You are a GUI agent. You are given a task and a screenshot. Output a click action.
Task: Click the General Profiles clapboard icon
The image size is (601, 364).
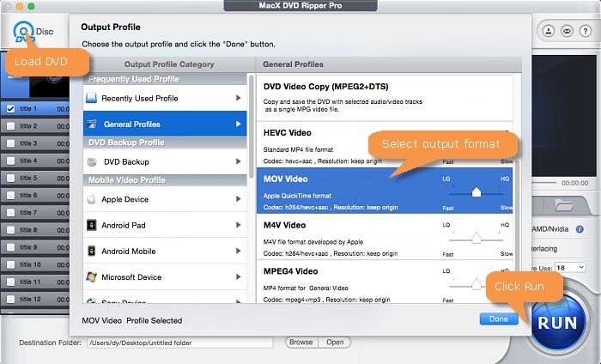point(92,124)
